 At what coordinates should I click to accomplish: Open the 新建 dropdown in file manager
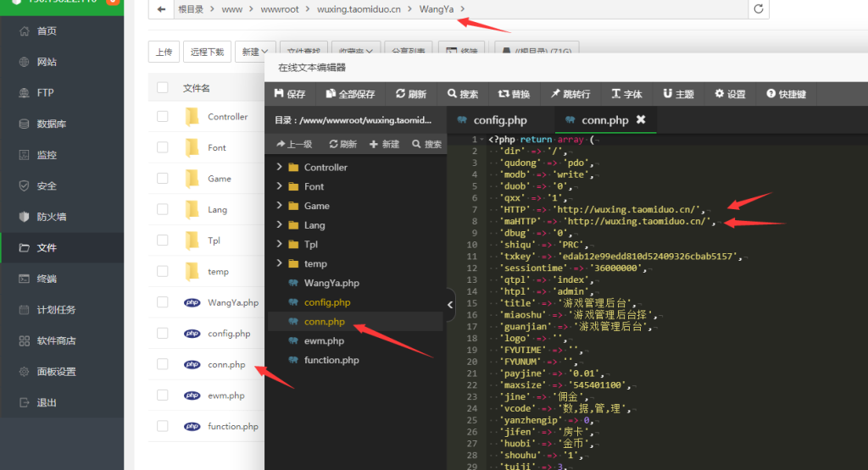[x=255, y=52]
